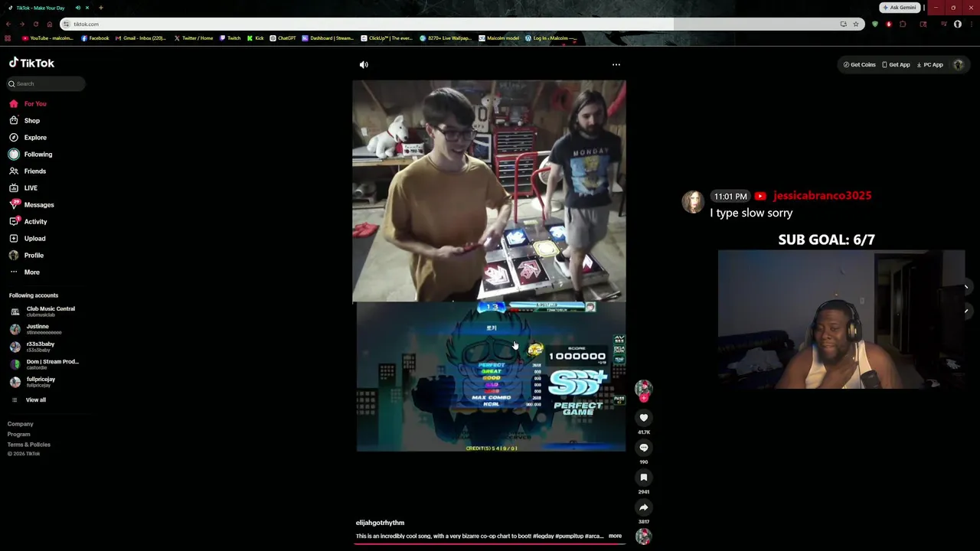The image size is (980, 551).
Task: Open the Shop section
Action: (x=24, y=120)
